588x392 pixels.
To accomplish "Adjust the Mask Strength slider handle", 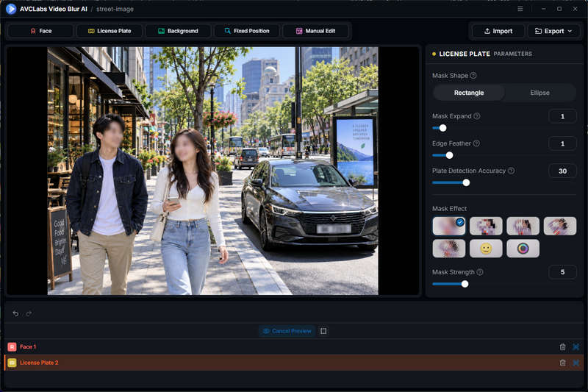I will 465,284.
